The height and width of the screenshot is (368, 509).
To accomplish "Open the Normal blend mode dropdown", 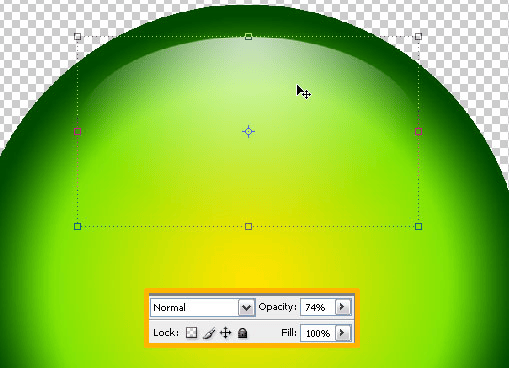I will pos(203,307).
